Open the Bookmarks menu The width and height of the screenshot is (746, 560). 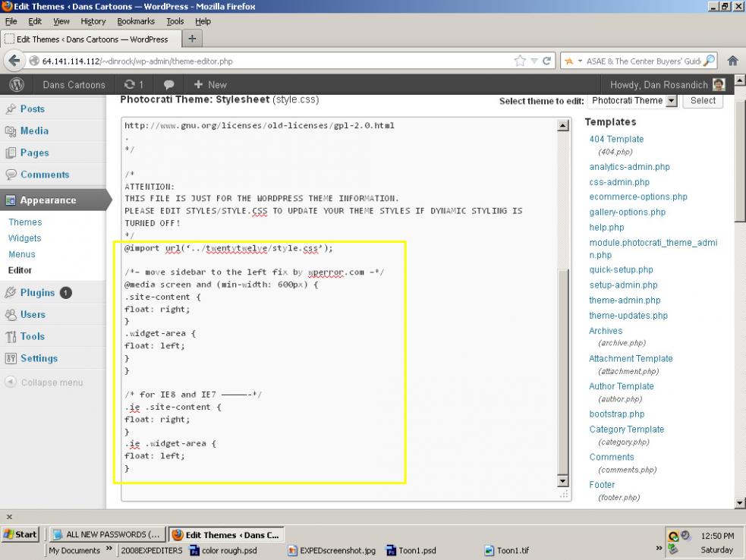tap(135, 21)
